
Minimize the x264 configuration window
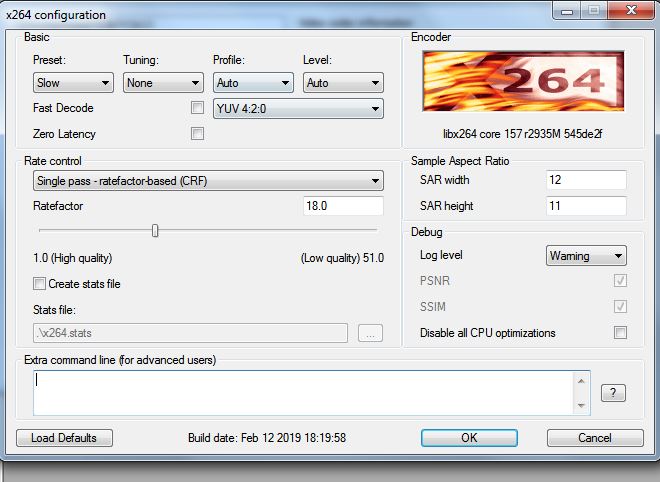tap(567, 10)
